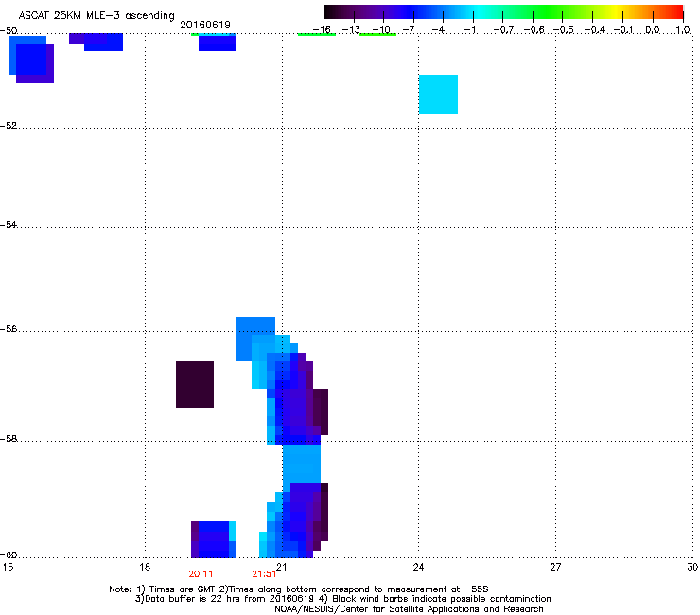Click the color bar label -10
The width and height of the screenshot is (700, 615).
coord(381,30)
